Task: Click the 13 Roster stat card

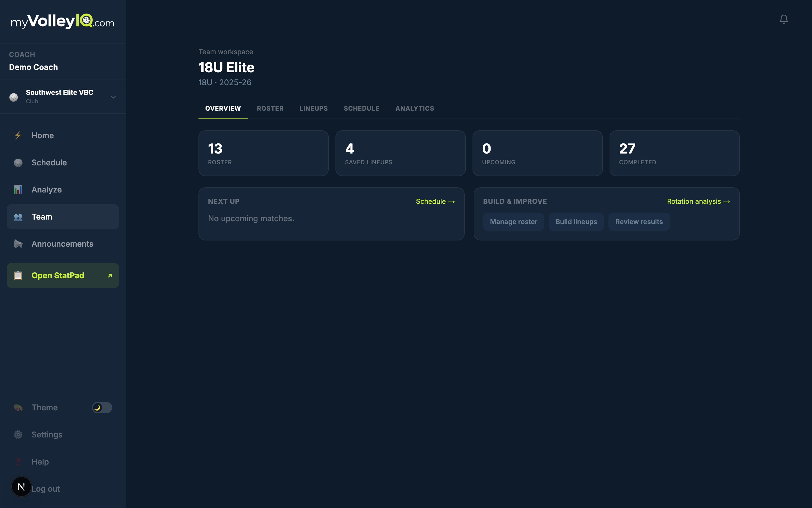Action: click(x=263, y=153)
